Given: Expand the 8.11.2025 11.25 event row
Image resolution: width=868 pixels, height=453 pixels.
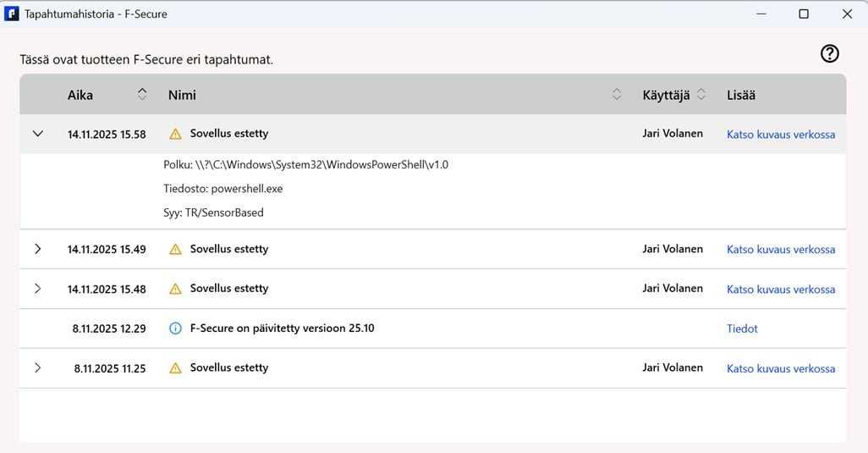Looking at the screenshot, I should coord(37,367).
